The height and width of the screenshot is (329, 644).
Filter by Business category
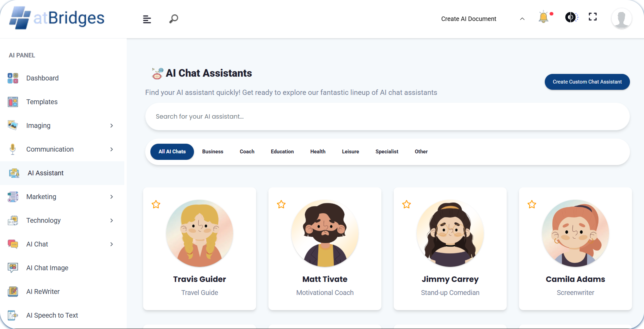(x=212, y=152)
